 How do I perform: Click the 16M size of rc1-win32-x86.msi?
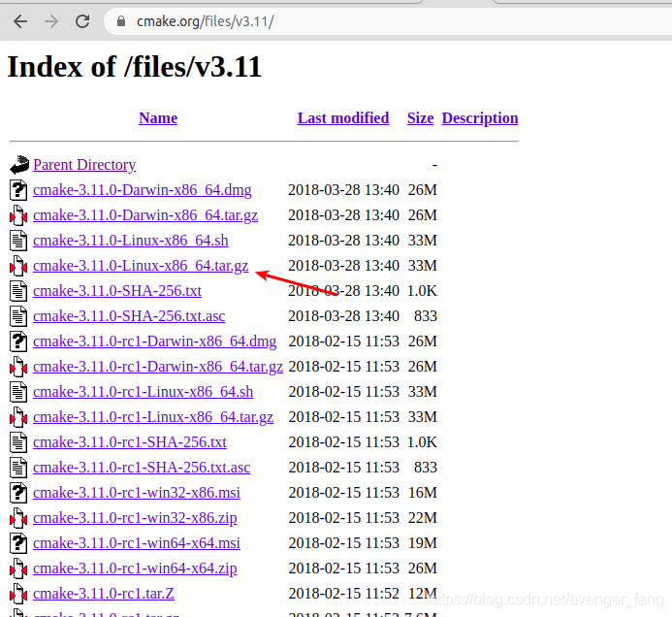click(x=422, y=493)
